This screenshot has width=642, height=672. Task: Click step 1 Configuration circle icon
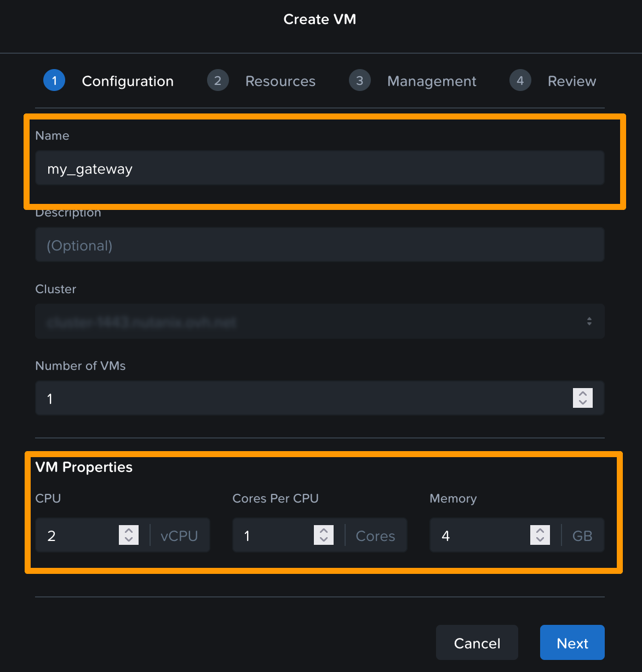point(54,81)
